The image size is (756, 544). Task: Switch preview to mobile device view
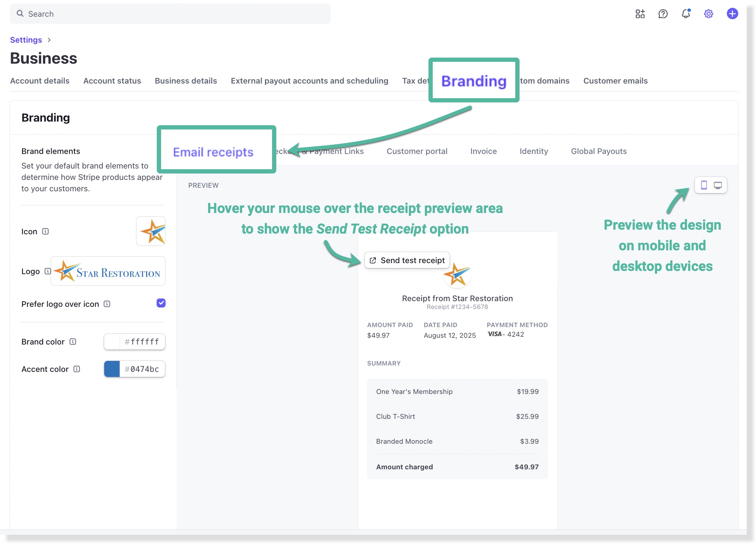pyautogui.click(x=704, y=185)
